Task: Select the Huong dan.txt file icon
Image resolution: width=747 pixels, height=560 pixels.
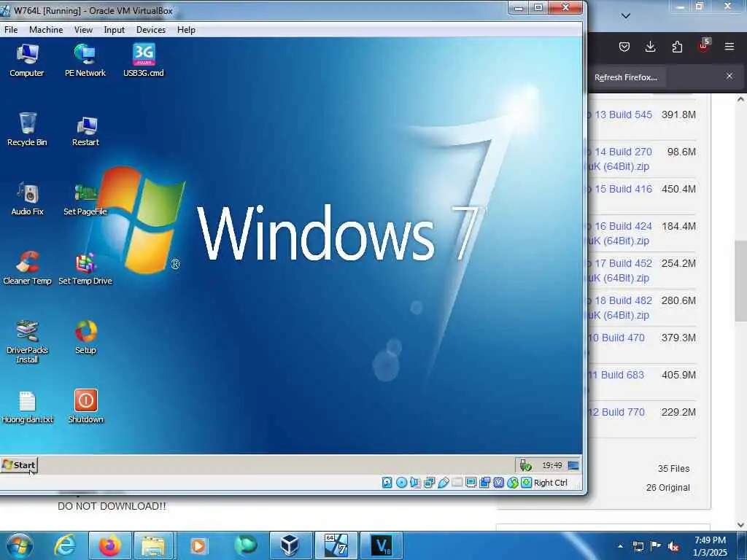Action: pos(27,407)
